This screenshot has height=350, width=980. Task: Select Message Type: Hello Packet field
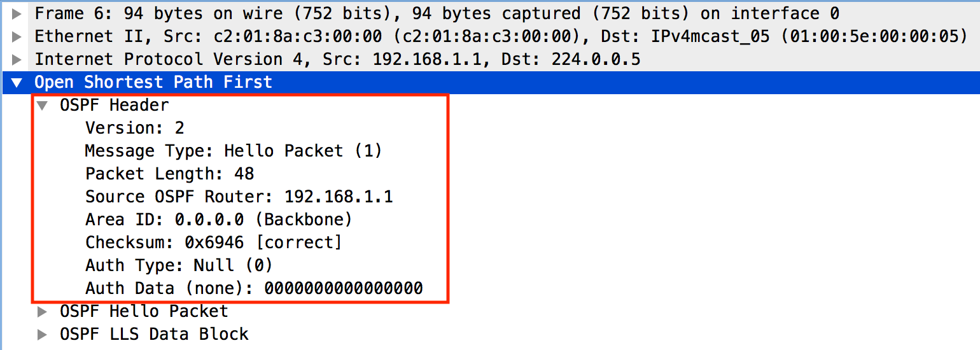coord(233,151)
